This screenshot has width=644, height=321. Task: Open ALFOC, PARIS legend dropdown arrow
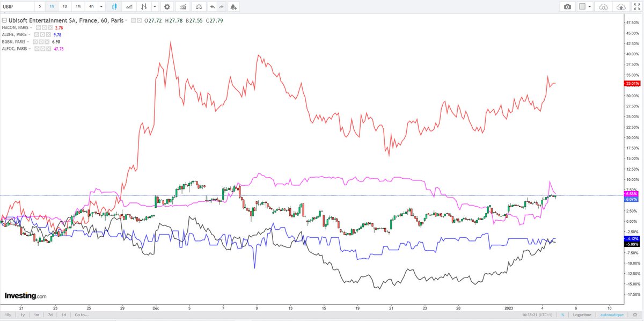(x=30, y=49)
